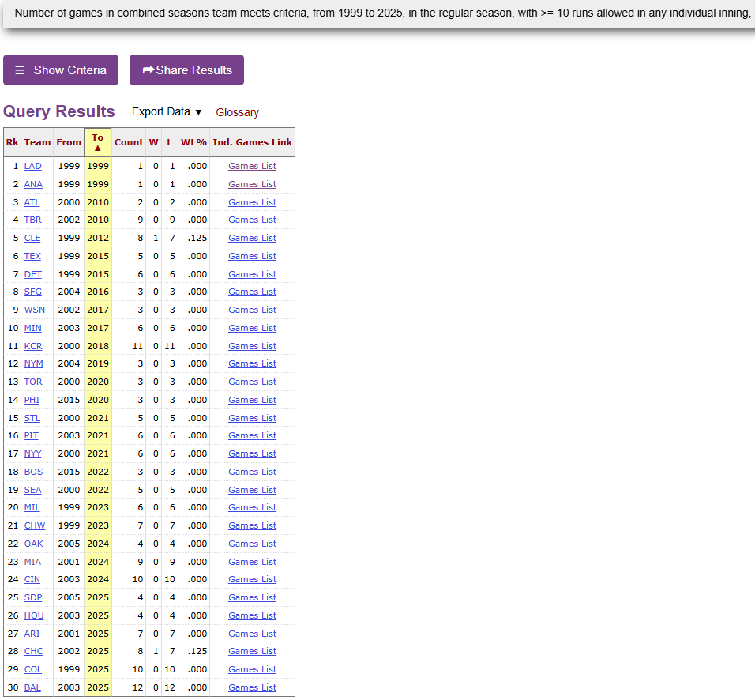
Task: Open the CHC team link
Action: click(34, 651)
